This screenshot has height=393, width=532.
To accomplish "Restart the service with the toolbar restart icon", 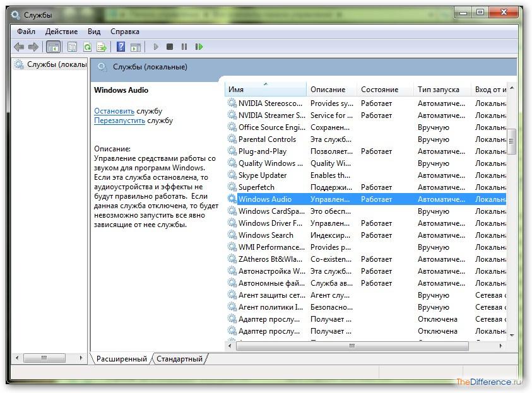I will tap(199, 47).
